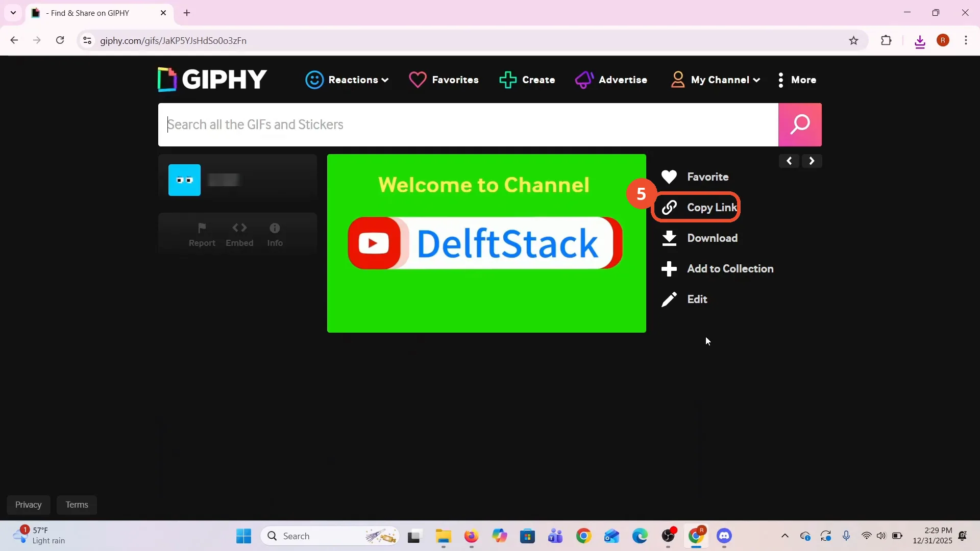The image size is (980, 551).
Task: Open Chrome's three-dot menu
Action: 966,40
